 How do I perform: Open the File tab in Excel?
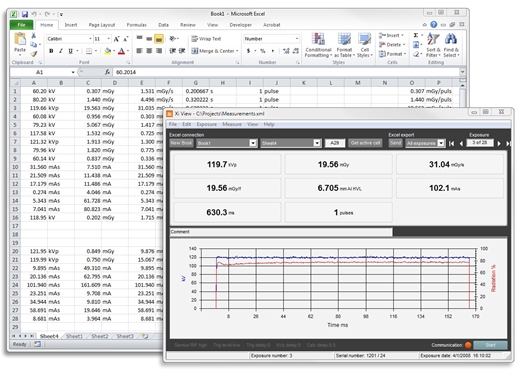21,25
